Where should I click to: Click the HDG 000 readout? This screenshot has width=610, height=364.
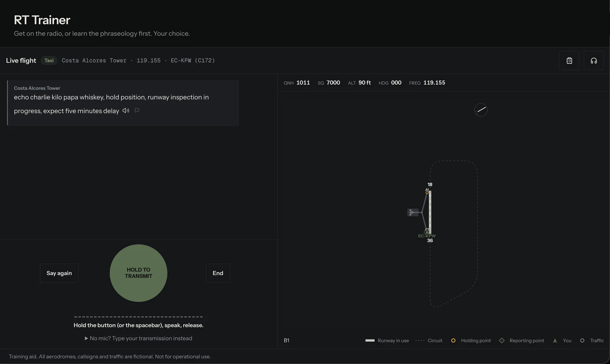(390, 83)
